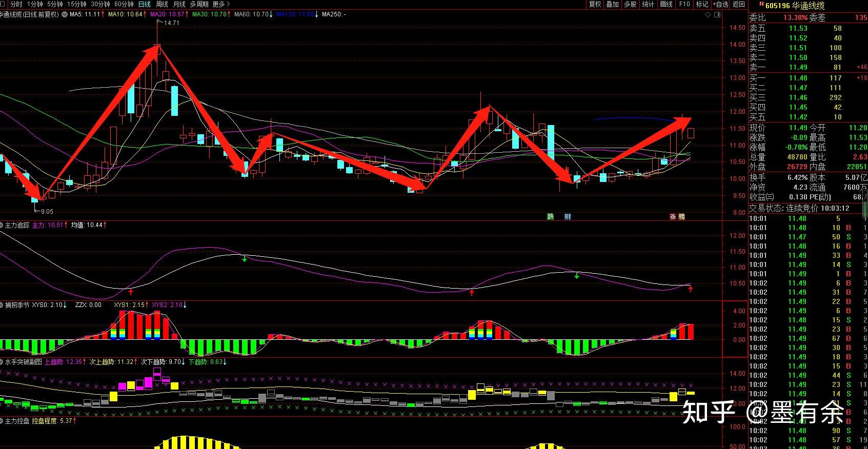Open F10 company information

coord(684,4)
